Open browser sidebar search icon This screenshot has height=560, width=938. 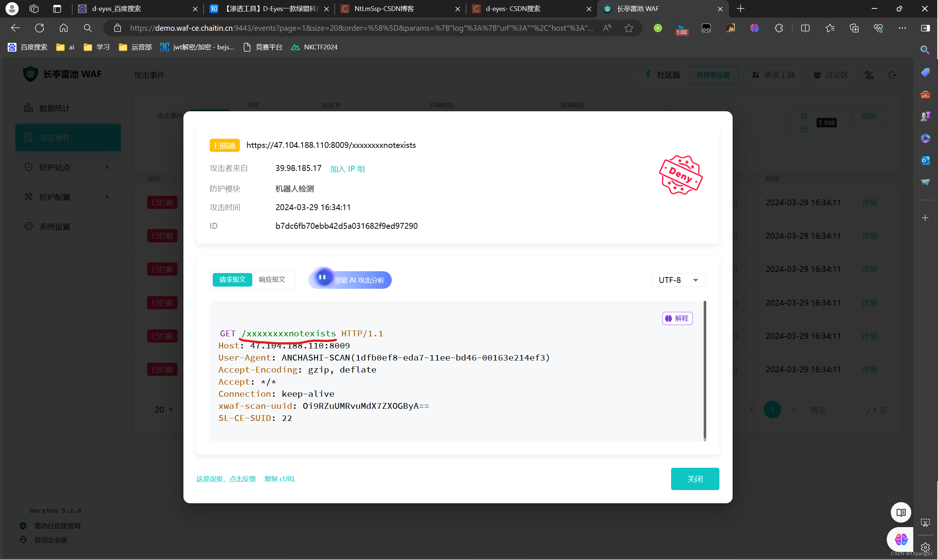click(925, 50)
